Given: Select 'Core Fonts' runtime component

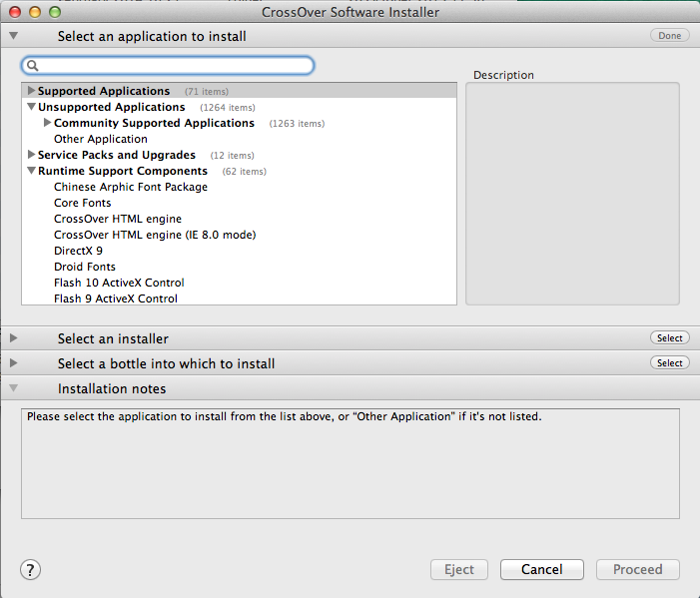Looking at the screenshot, I should point(82,203).
